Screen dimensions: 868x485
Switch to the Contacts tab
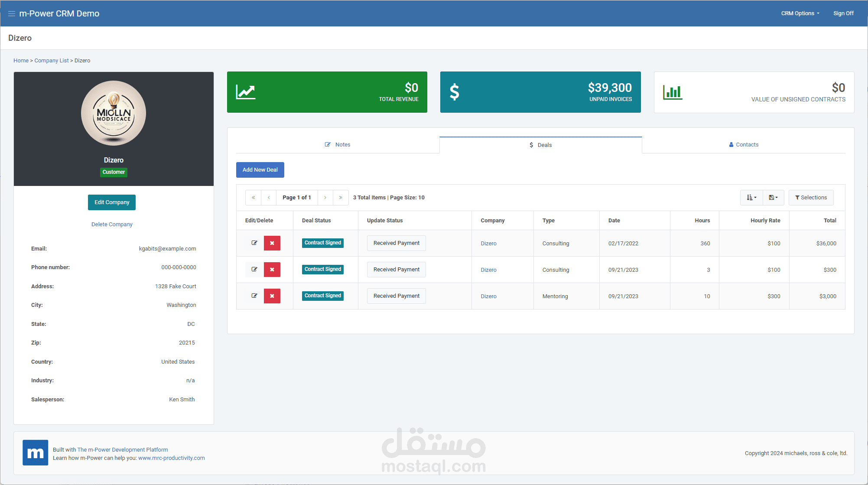click(744, 145)
